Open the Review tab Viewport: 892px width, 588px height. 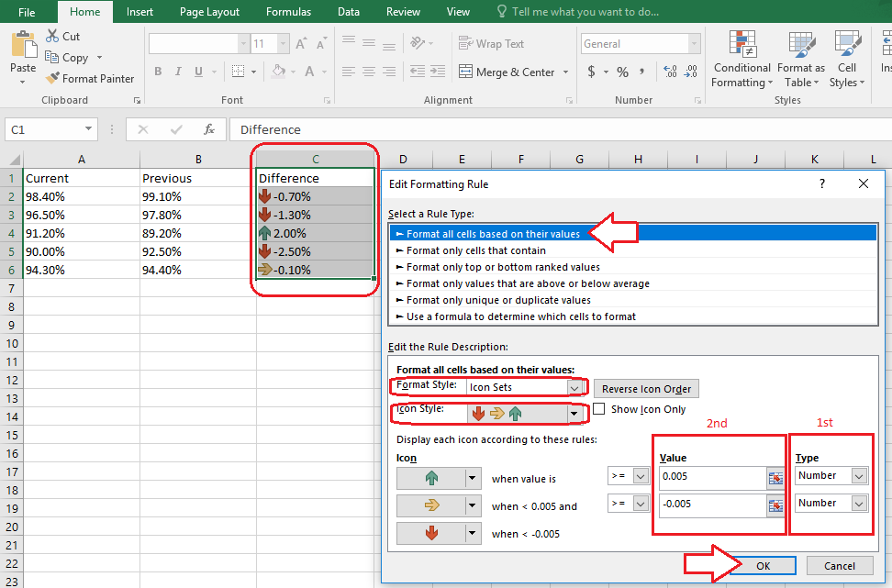tap(403, 12)
